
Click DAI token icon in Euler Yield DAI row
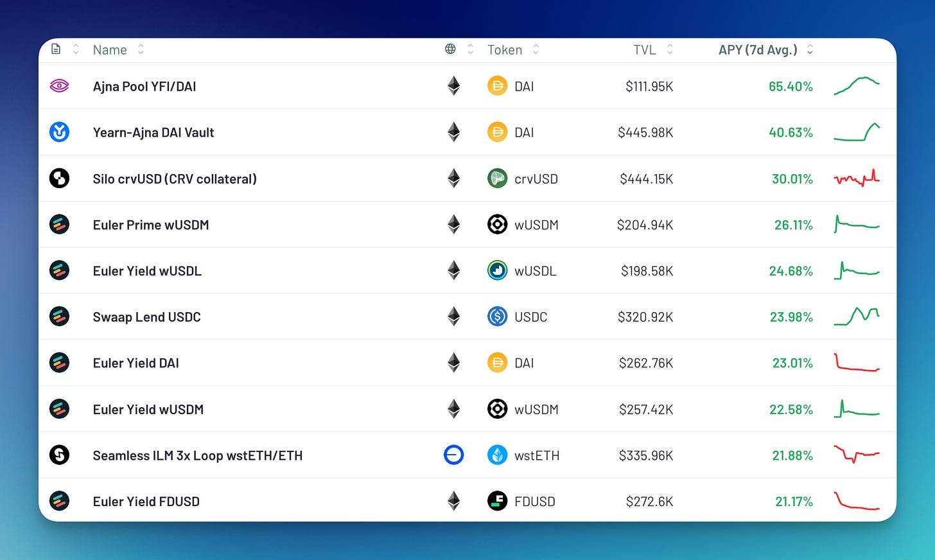tap(497, 363)
